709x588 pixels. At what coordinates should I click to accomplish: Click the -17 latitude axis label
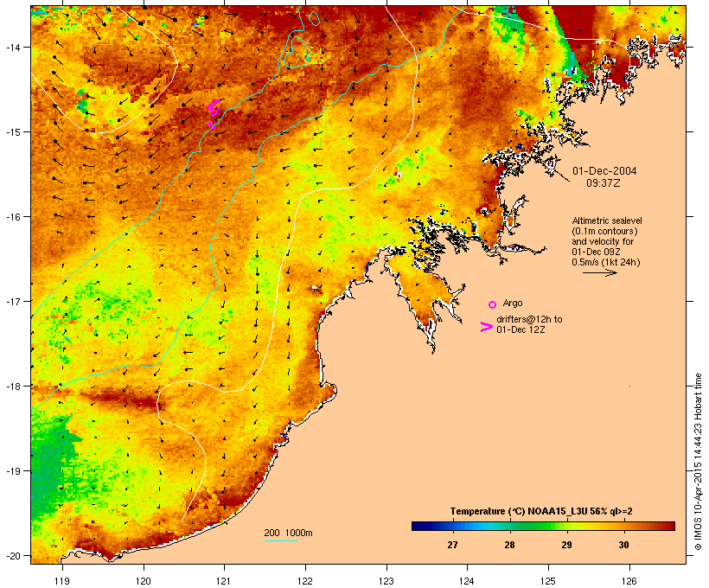12,301
